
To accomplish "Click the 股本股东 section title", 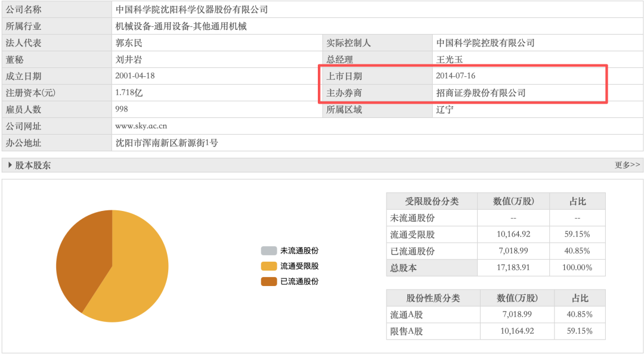I will [x=33, y=165].
